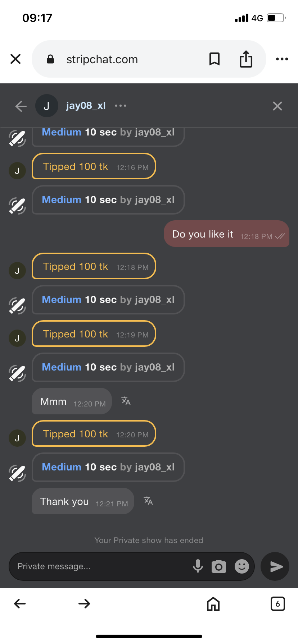The image size is (298, 644).
Task: Close the jay08_xl chat panel
Action: click(277, 106)
